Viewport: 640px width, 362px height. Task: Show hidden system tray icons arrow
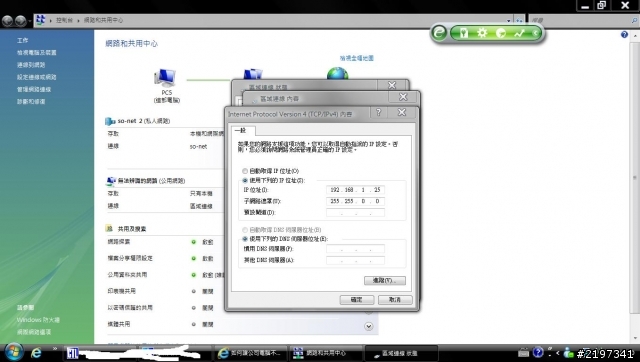(x=558, y=353)
